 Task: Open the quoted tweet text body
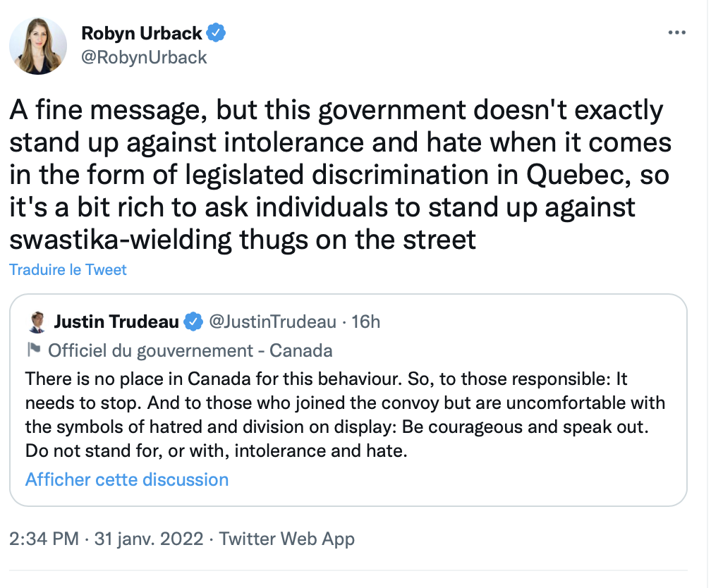(345, 415)
